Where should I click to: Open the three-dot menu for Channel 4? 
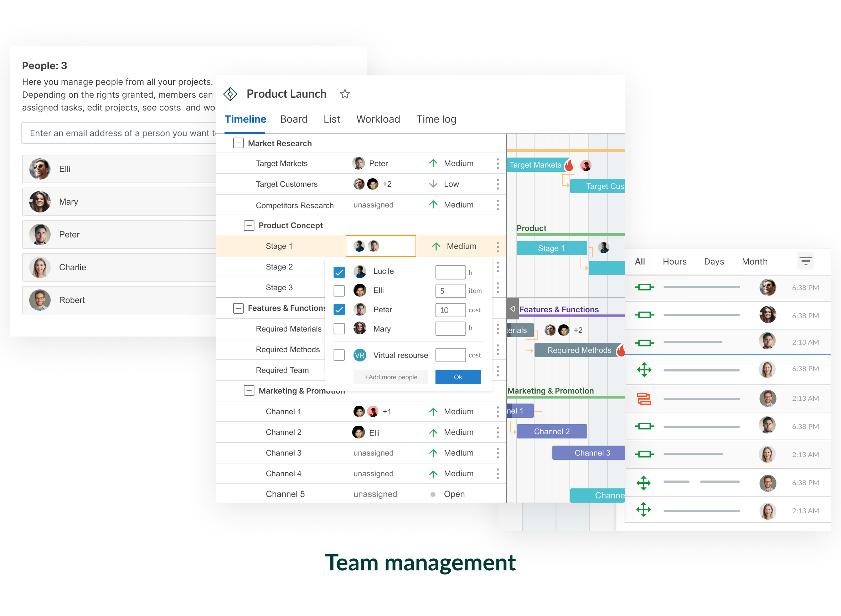(498, 474)
